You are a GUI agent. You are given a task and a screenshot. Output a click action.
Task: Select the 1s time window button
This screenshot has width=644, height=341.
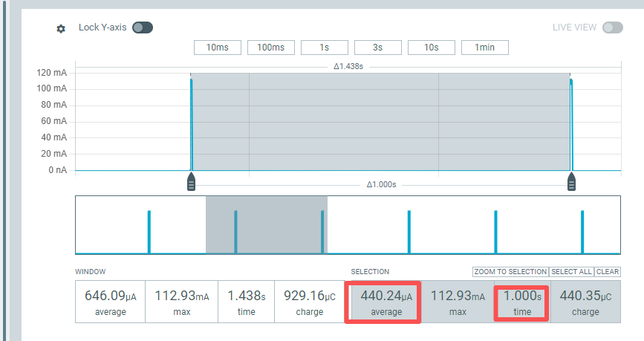click(x=324, y=48)
